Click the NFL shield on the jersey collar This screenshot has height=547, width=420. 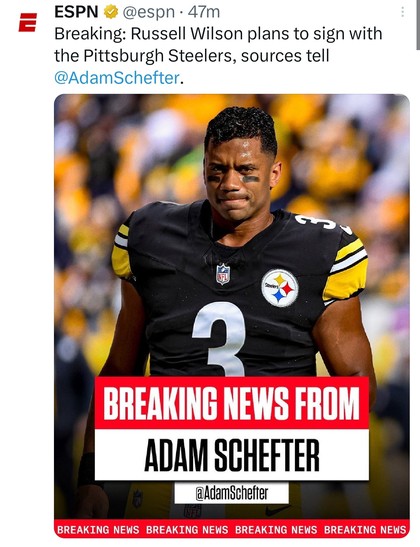pyautogui.click(x=223, y=274)
